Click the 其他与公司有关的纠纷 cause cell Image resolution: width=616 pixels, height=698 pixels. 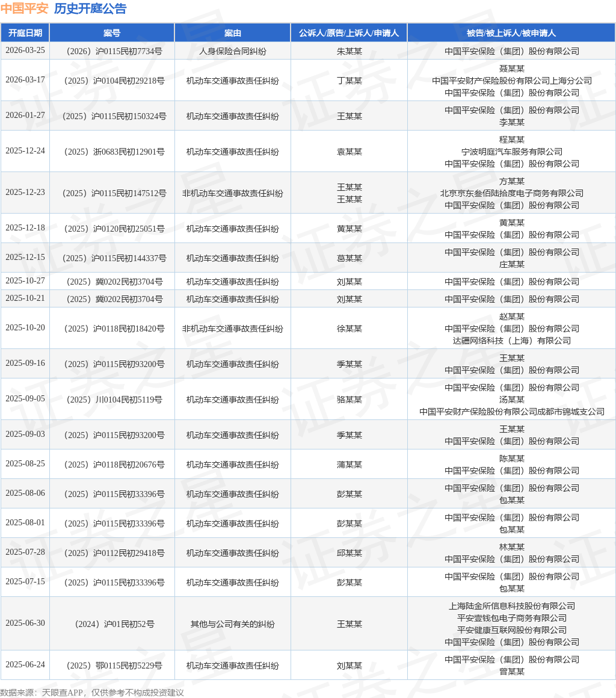coord(232,624)
